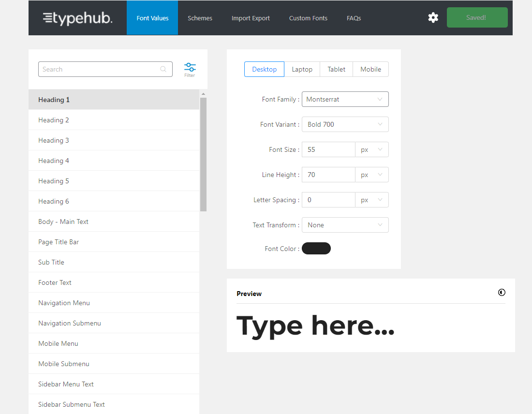
Task: Open the Font Size unit dropdown
Action: tap(372, 149)
